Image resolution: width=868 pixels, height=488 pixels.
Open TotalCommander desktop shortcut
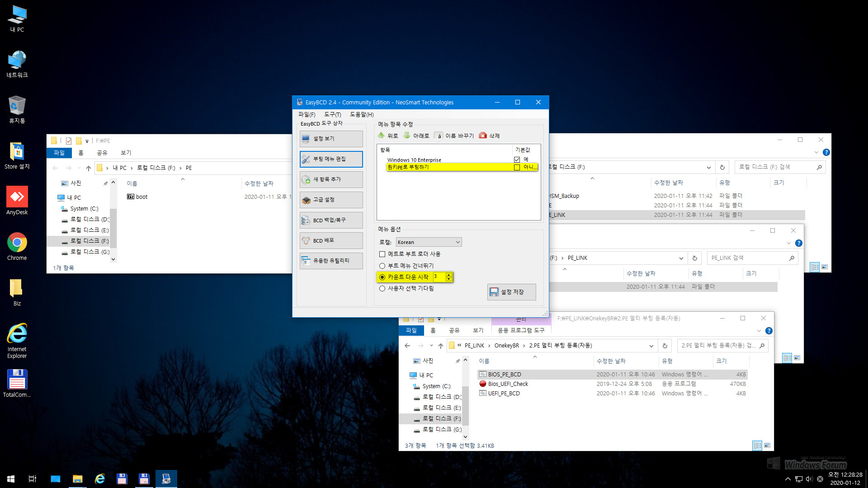click(17, 383)
